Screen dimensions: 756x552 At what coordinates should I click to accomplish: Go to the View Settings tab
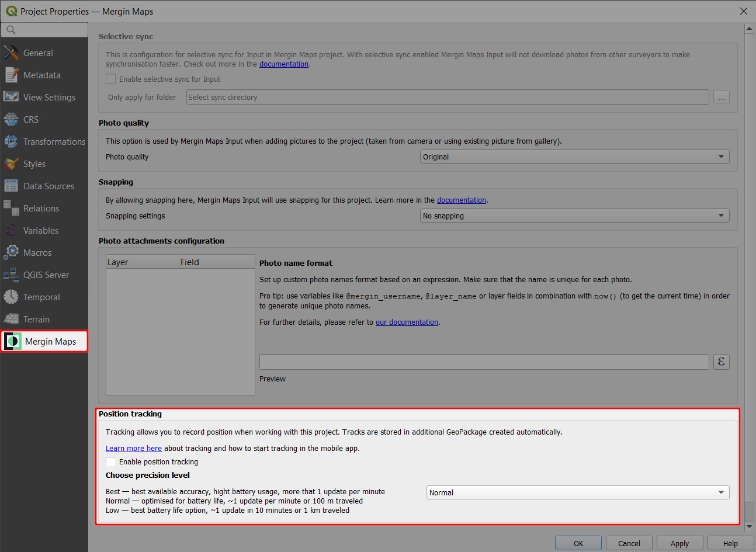49,97
